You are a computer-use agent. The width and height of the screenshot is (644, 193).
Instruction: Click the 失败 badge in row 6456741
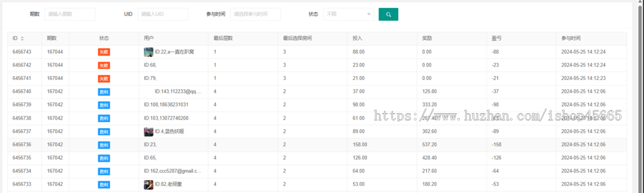click(104, 78)
